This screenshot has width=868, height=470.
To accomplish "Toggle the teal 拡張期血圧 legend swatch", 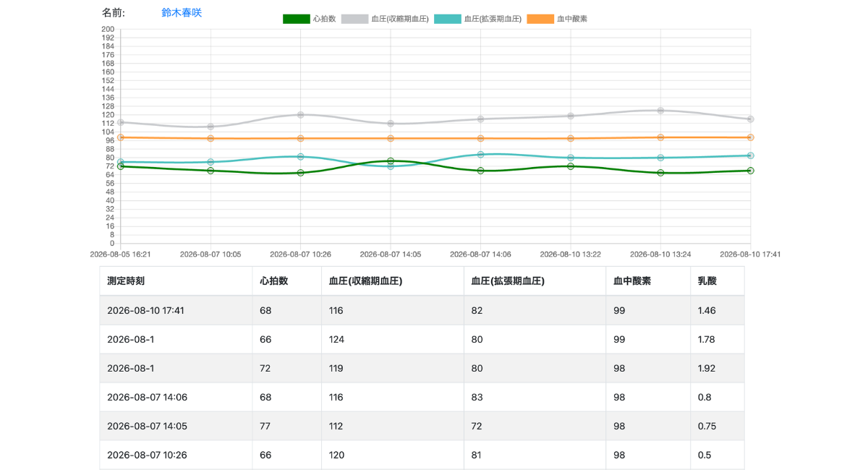I will (x=448, y=19).
